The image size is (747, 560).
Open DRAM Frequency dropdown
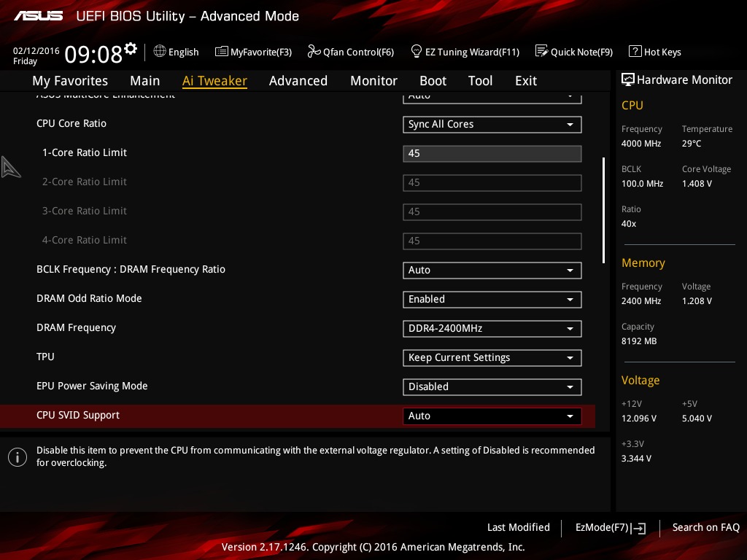coord(492,328)
